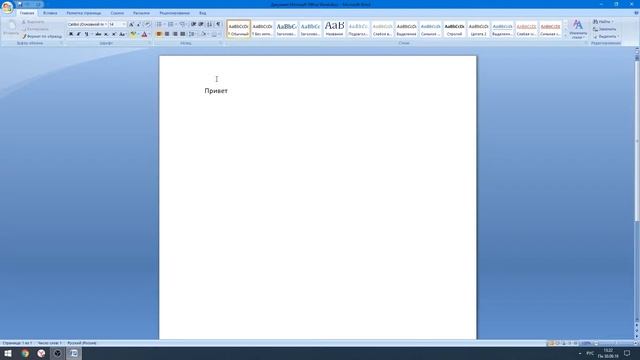Open Google Chrome from the taskbar
This screenshot has height=360, width=640.
click(x=25, y=353)
